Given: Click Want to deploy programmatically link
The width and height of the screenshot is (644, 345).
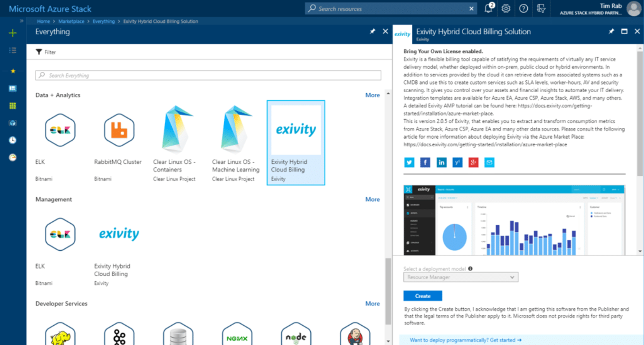Looking at the screenshot, I should click(466, 340).
